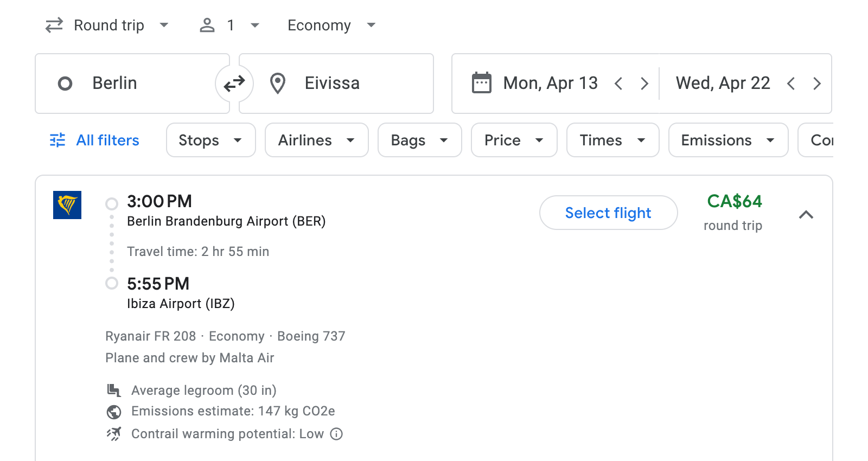Click the swap origin and destination icon
868x461 pixels.
pyautogui.click(x=234, y=84)
